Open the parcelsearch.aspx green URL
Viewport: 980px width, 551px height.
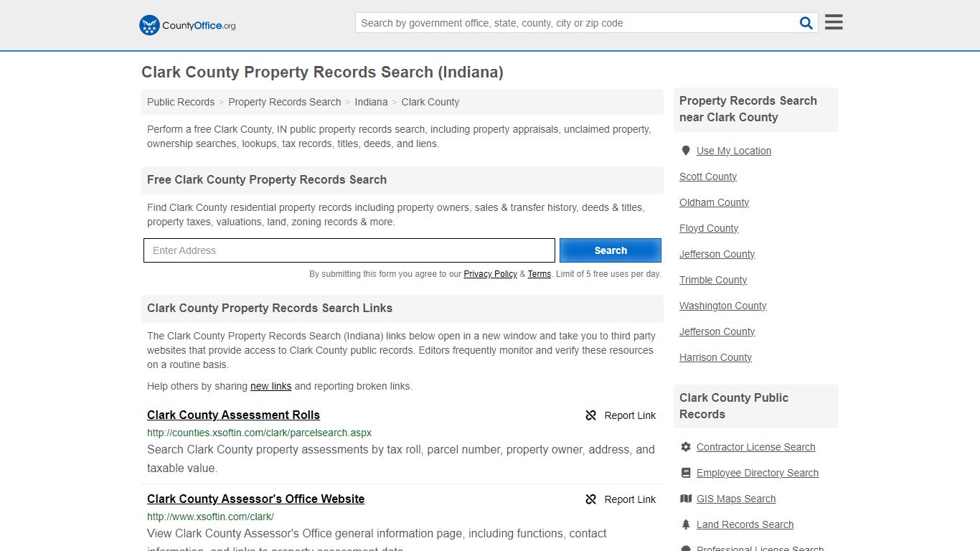click(259, 433)
